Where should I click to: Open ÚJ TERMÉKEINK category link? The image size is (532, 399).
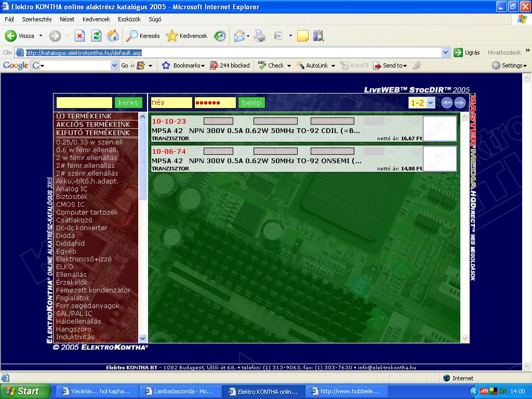point(84,116)
